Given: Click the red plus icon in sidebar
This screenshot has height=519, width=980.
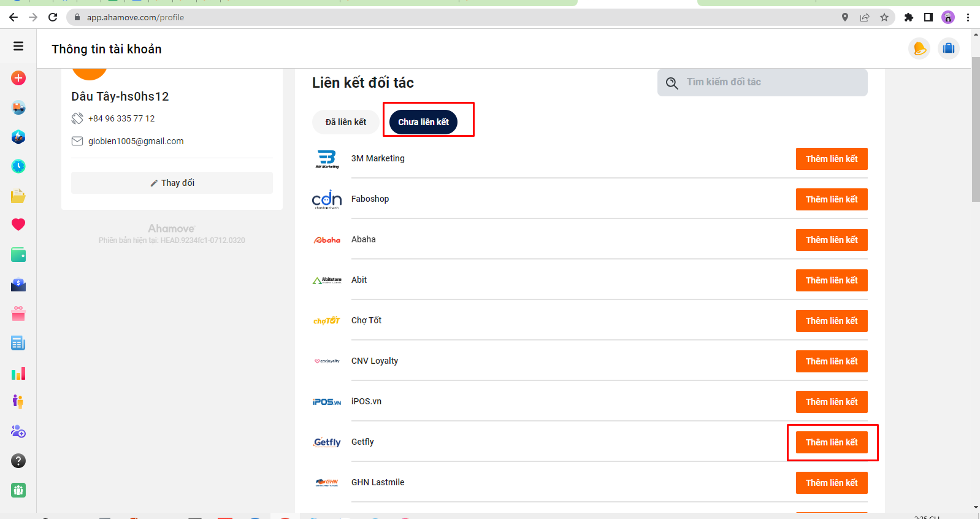Looking at the screenshot, I should pyautogui.click(x=18, y=78).
